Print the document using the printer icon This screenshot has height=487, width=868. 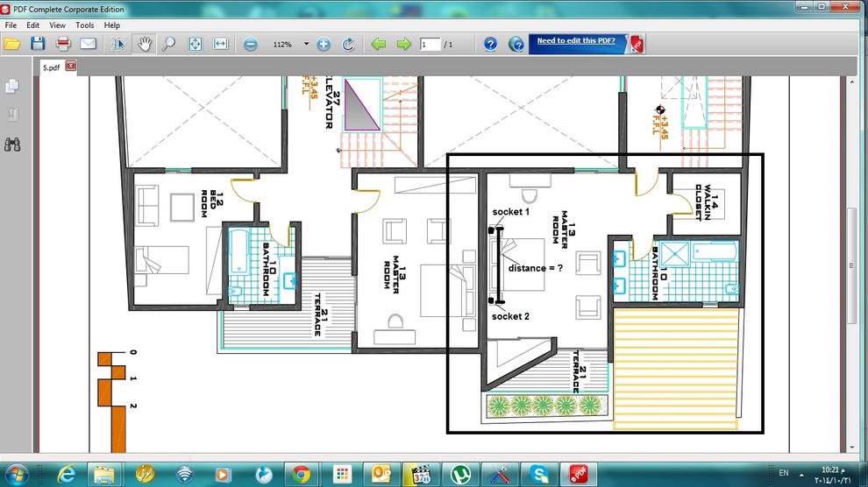tap(63, 44)
